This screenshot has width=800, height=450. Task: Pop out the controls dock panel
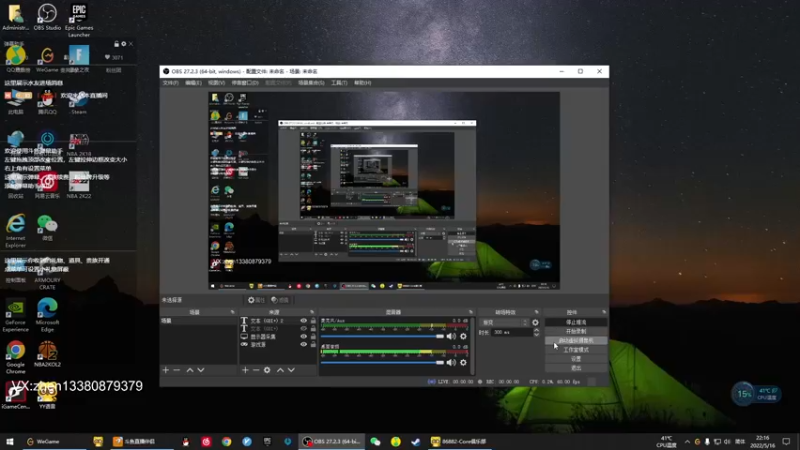click(x=604, y=312)
